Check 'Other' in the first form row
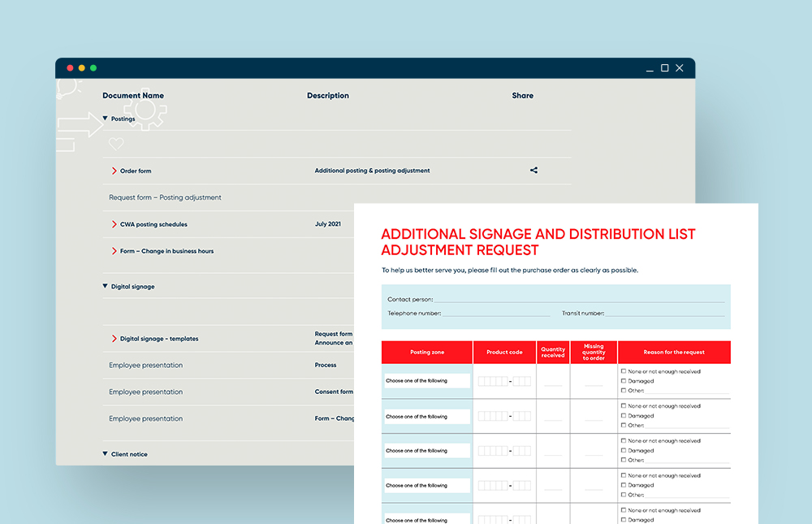This screenshot has height=524, width=812. pos(624,390)
